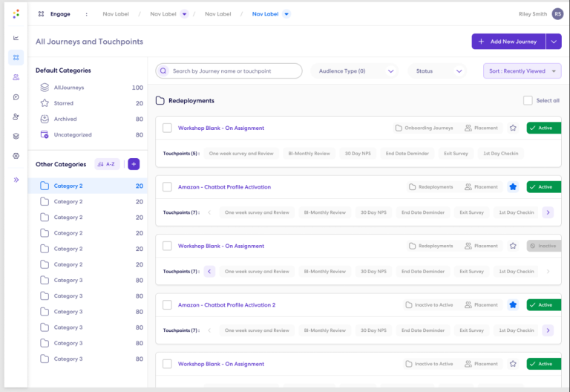Open the arrow beside Add New Journey
Viewport: 570px width, 392px height.
pos(554,42)
